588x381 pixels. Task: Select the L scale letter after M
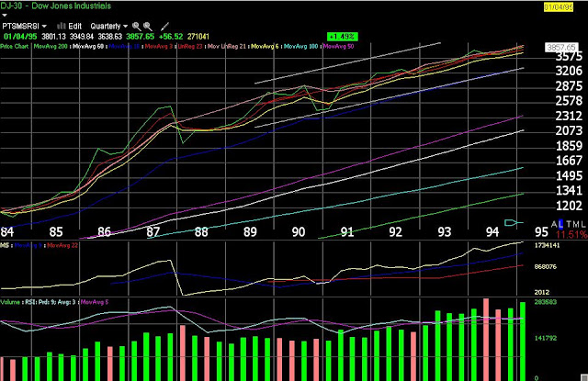click(x=583, y=224)
